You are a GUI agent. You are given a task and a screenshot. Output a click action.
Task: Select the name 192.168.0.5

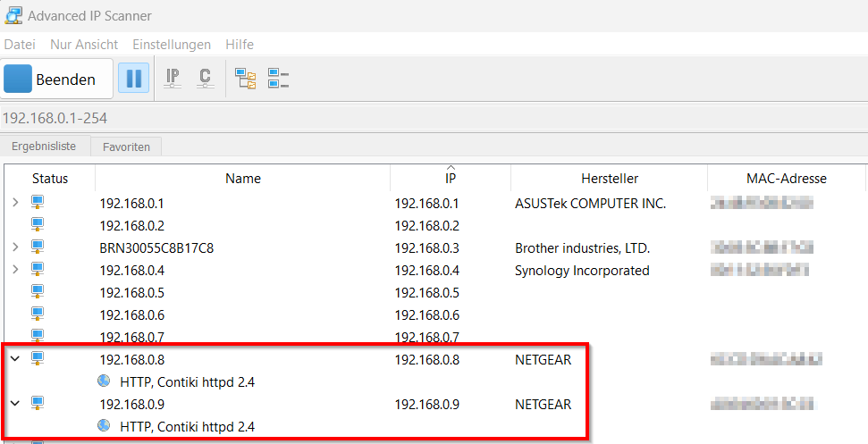[x=131, y=292]
